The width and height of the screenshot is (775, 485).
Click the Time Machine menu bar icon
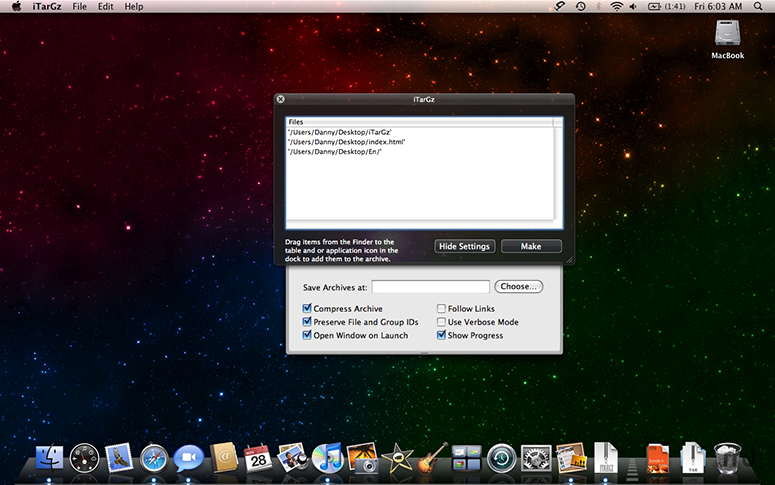(580, 6)
